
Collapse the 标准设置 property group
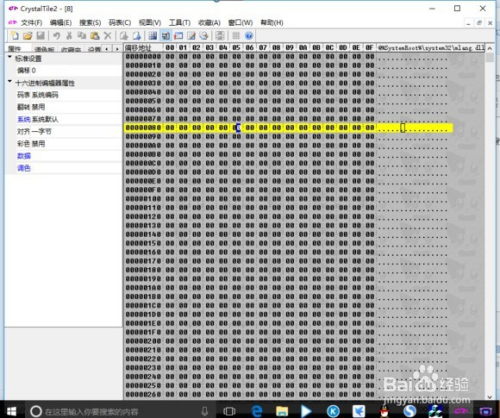point(10,58)
